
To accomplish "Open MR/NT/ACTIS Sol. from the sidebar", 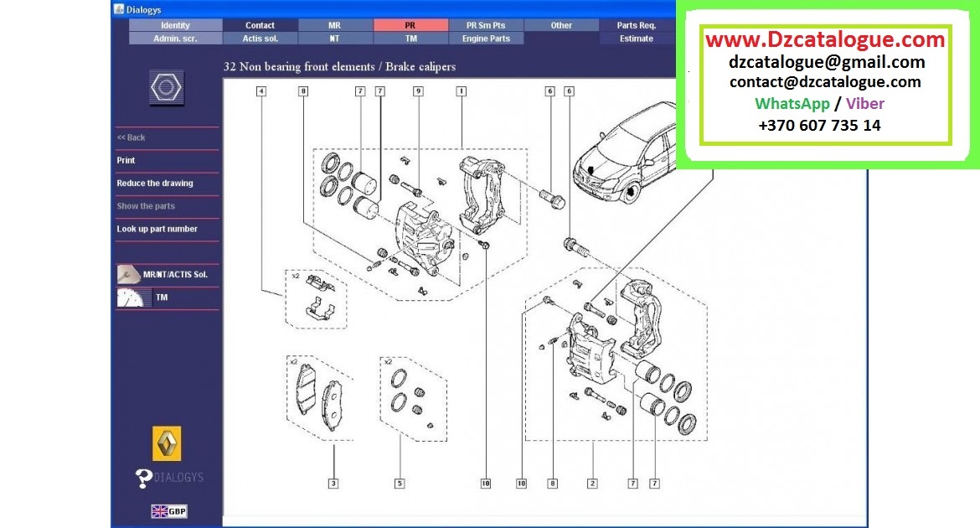I will coord(175,274).
